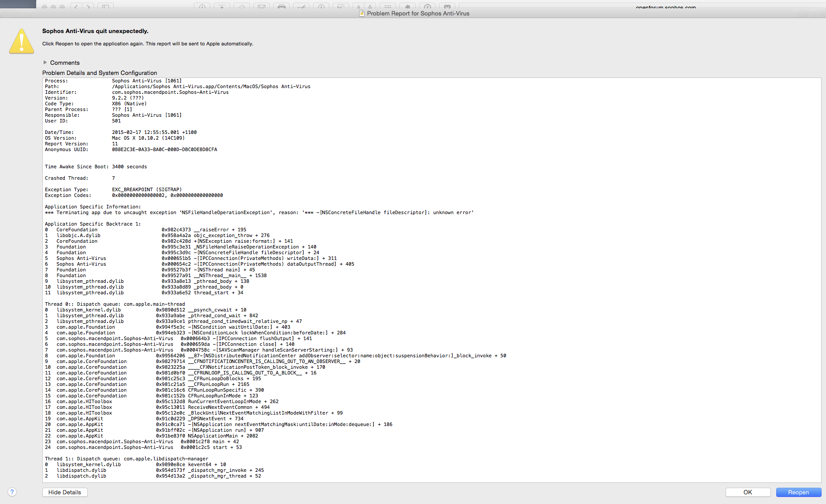Click '_DPSNextEvent + 734' line

point(144,419)
